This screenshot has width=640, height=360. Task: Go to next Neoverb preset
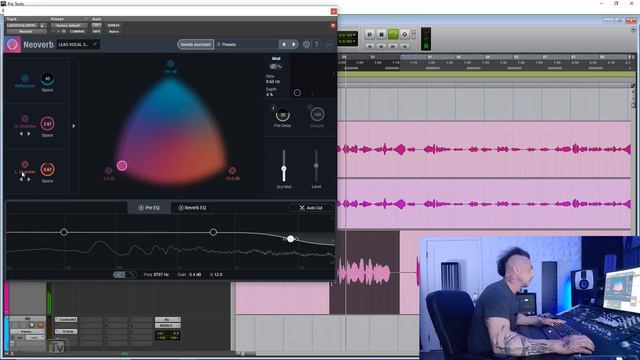point(293,44)
